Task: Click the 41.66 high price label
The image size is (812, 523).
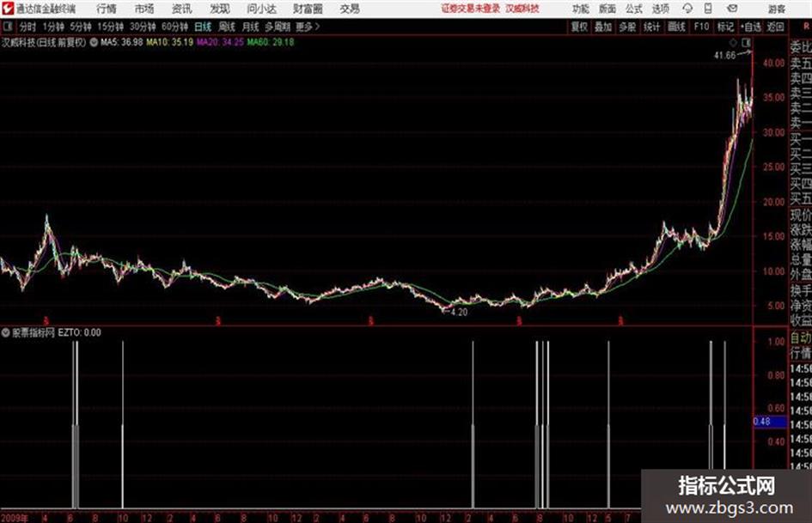Action: pyautogui.click(x=724, y=56)
